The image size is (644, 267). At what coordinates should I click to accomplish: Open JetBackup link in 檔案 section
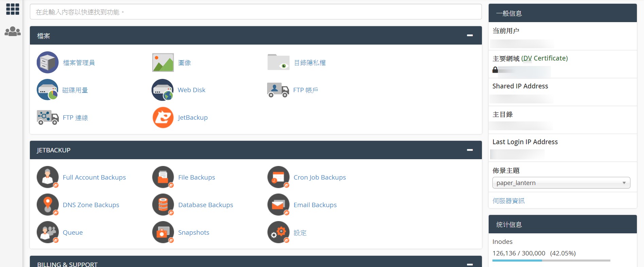(193, 117)
